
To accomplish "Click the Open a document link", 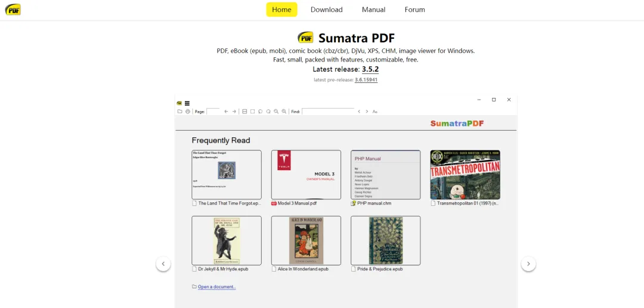I will (x=217, y=287).
